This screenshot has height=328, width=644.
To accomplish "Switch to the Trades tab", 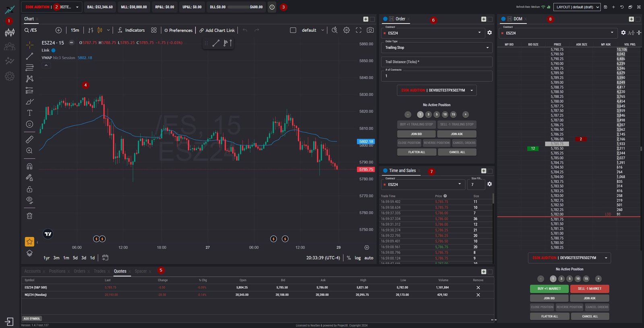I will tap(99, 271).
